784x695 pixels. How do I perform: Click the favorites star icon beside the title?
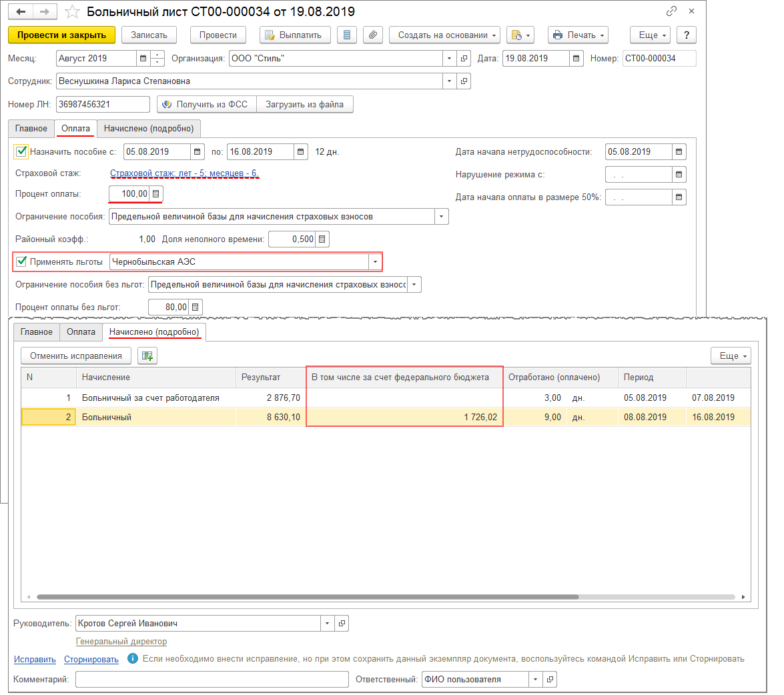pyautogui.click(x=73, y=12)
